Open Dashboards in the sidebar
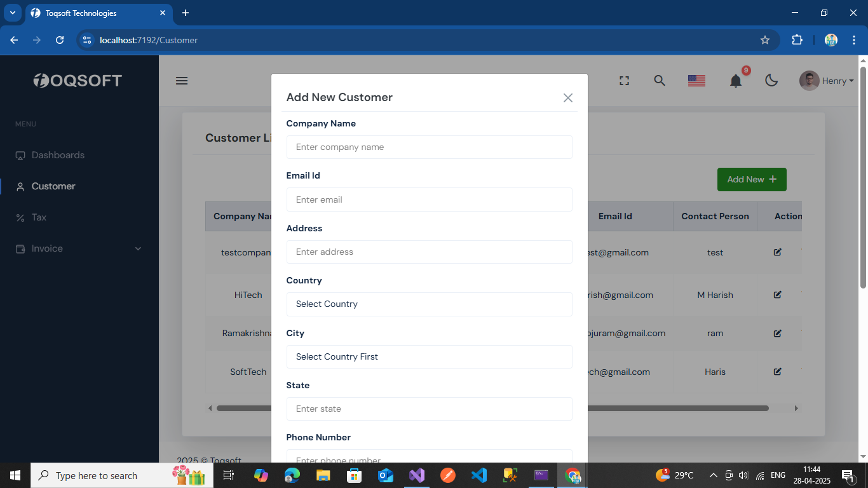The width and height of the screenshot is (868, 488). coord(58,155)
